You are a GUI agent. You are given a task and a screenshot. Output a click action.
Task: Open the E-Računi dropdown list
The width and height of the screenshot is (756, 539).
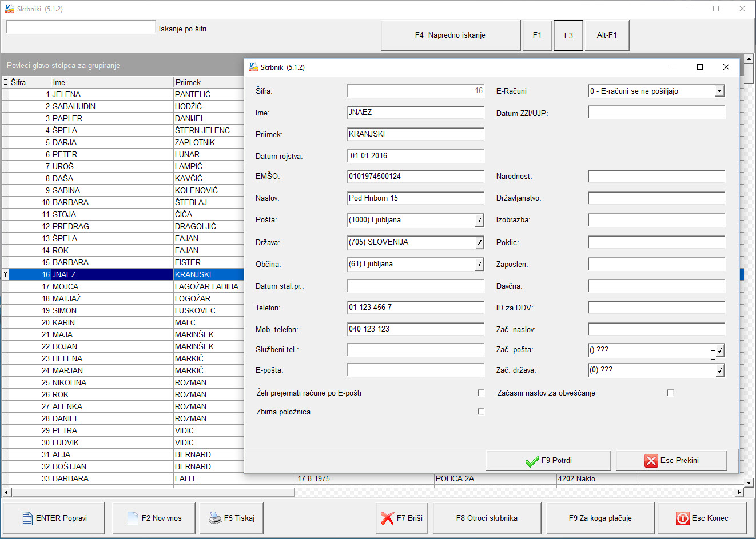click(719, 91)
